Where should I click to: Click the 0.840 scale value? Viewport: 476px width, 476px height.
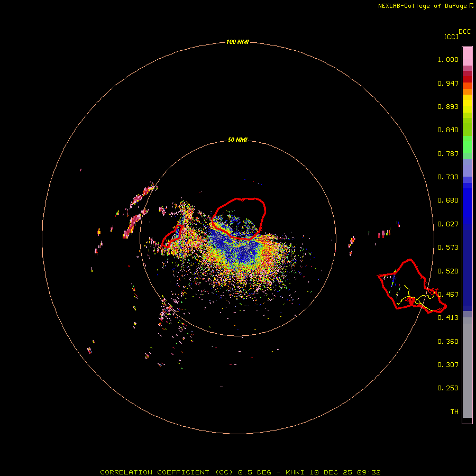[448, 130]
